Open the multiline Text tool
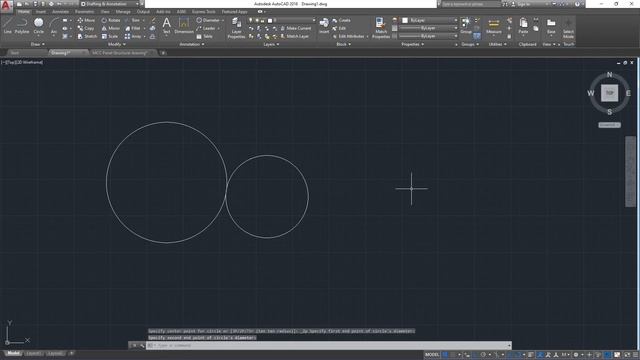The image size is (640, 360). tap(166, 25)
